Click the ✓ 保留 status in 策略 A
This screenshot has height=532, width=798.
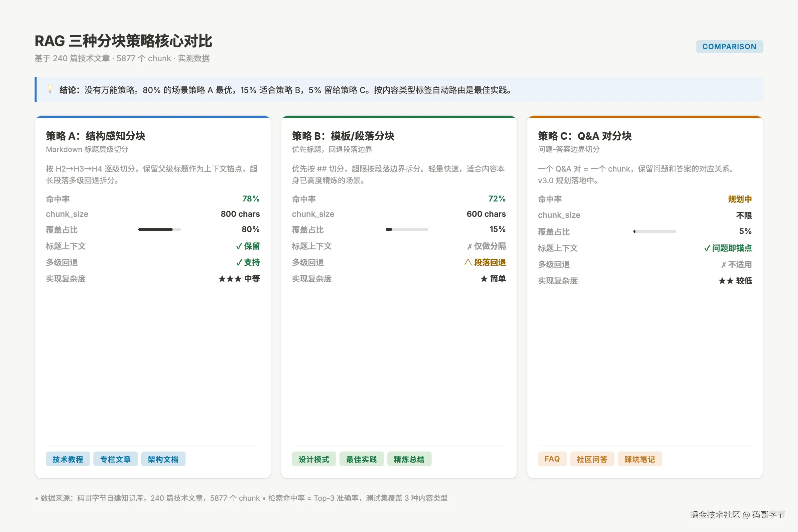coord(248,246)
